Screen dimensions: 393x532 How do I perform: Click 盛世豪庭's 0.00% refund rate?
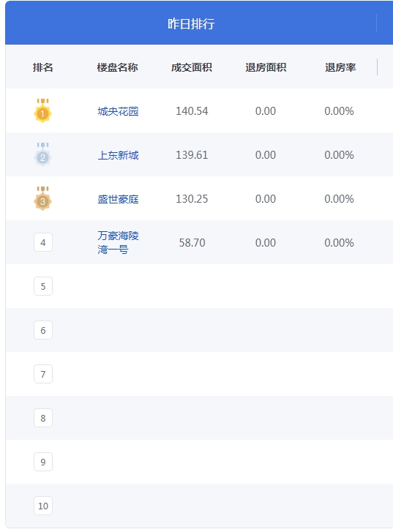(x=339, y=199)
